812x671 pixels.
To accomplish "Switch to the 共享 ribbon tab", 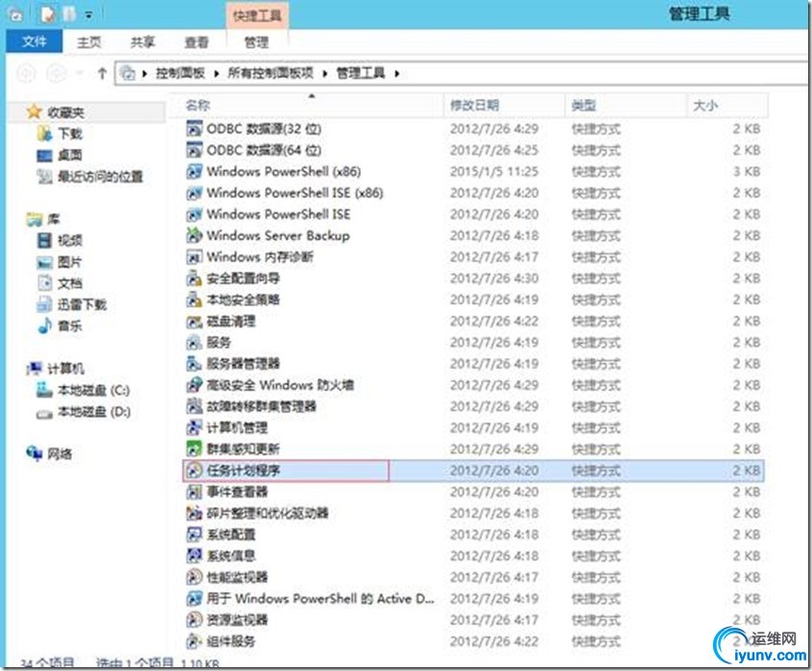I will [142, 42].
